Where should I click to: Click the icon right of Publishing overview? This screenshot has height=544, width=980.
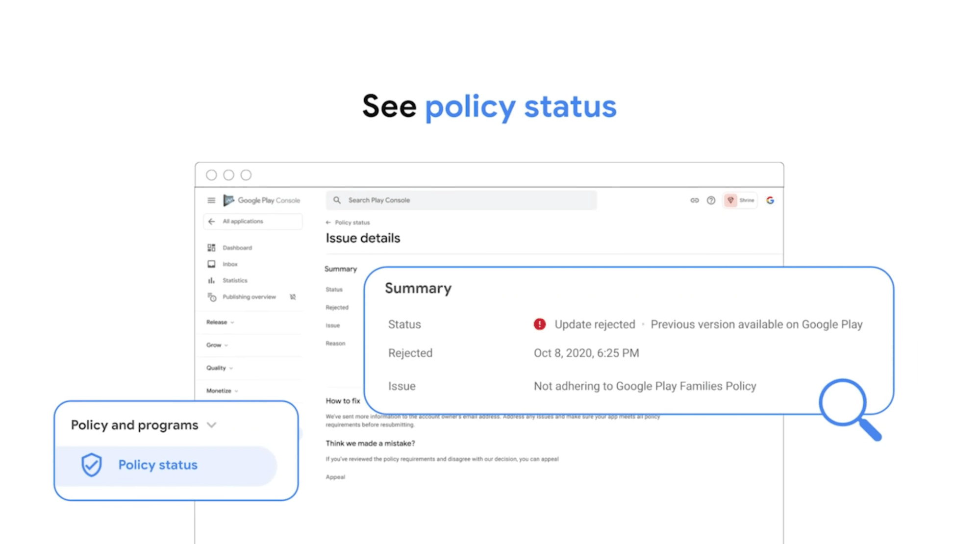[293, 297]
